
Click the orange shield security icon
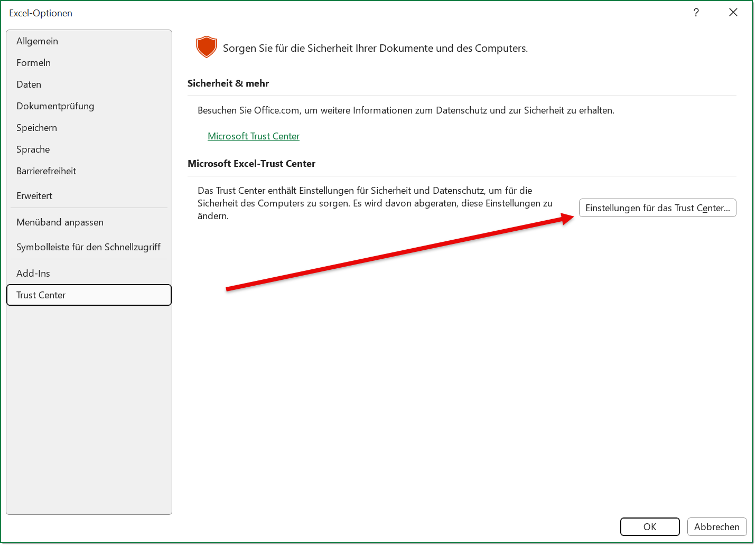point(206,48)
